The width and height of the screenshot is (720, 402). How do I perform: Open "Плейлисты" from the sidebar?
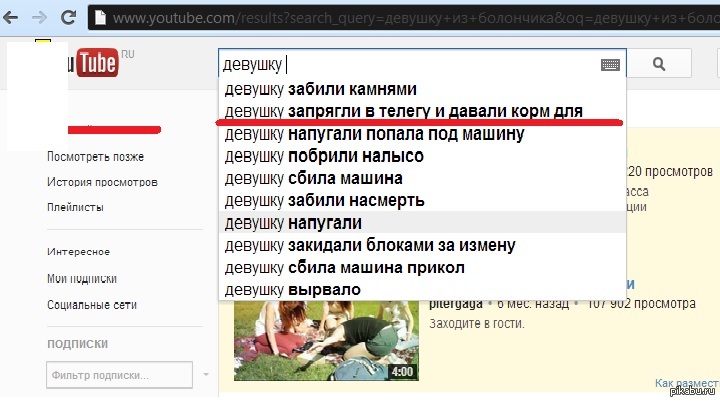coord(75,207)
